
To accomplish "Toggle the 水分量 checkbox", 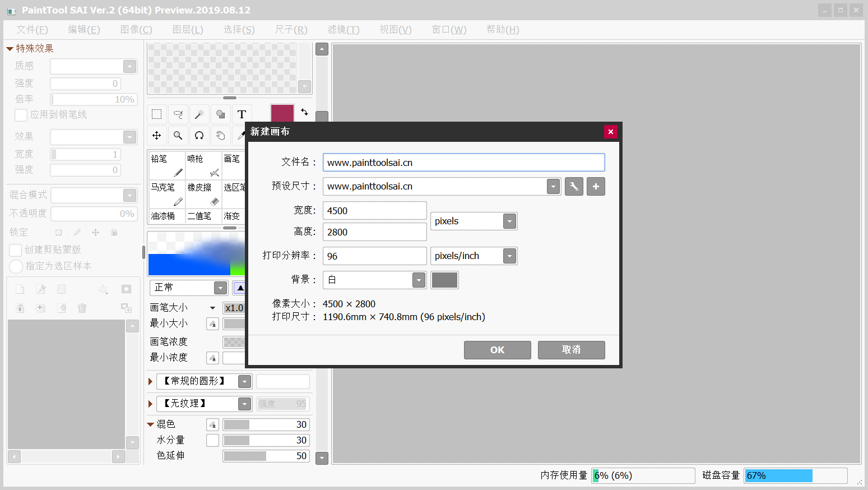I will pos(212,441).
